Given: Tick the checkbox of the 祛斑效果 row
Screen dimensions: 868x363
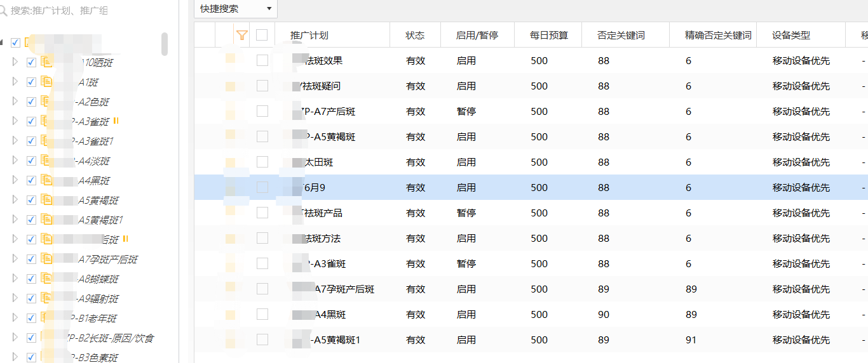Looking at the screenshot, I should pyautogui.click(x=262, y=60).
